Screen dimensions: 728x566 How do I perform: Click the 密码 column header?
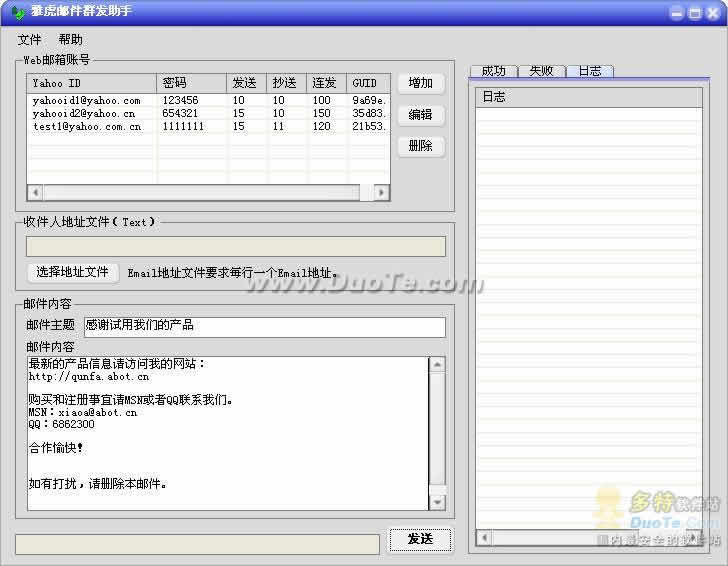191,84
